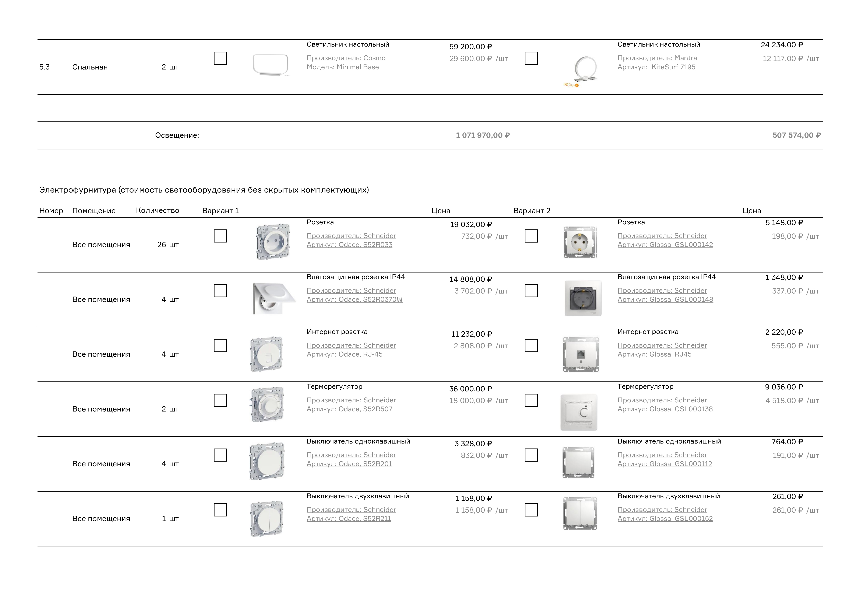
Task: Check Variant 2 box for Mantra table lamp
Action: click(531, 58)
